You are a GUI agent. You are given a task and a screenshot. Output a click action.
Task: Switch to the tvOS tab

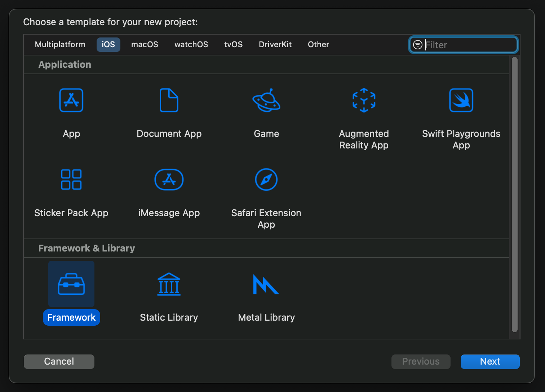[x=233, y=45]
